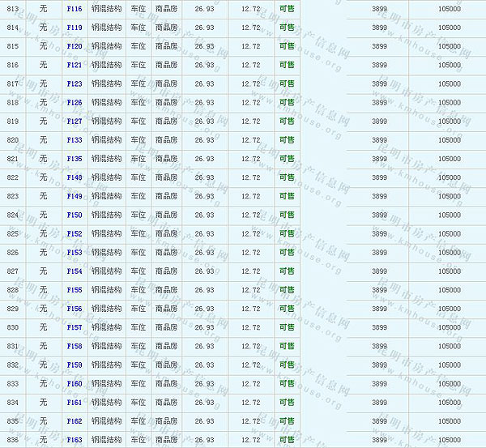
Task: Click the F159 unit number link
Action: 75,365
